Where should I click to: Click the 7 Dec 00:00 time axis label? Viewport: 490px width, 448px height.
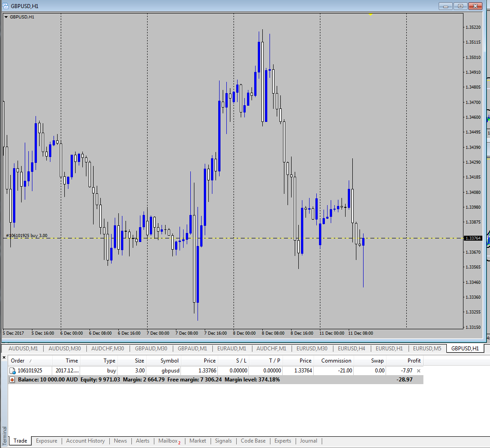point(158,333)
